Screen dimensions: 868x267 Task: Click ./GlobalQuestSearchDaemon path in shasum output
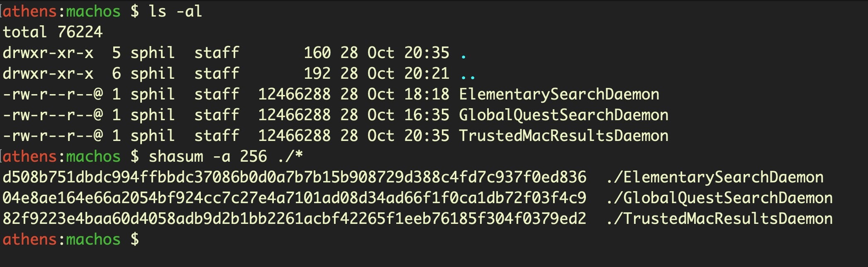click(719, 198)
